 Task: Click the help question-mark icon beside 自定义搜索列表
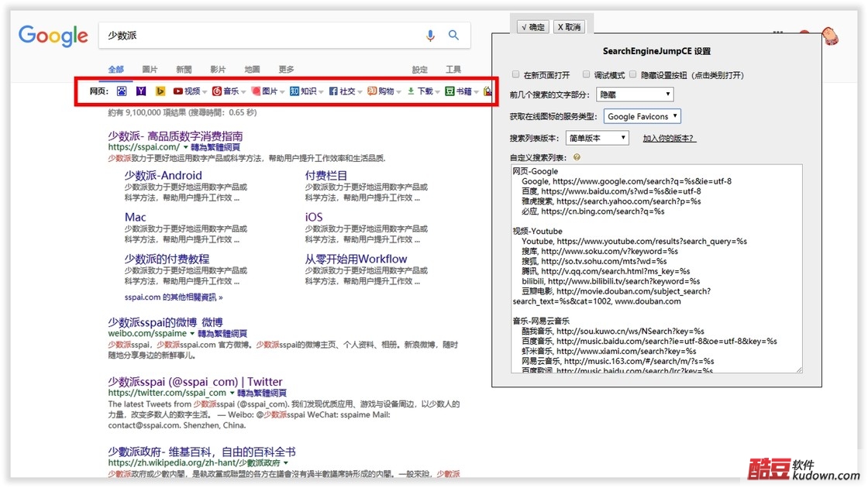tap(577, 158)
